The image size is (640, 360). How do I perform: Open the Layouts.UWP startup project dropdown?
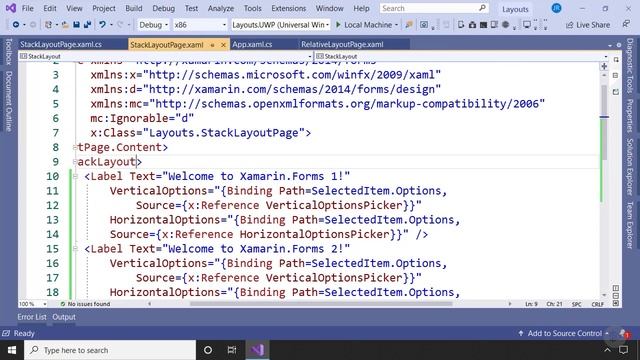pos(280,25)
